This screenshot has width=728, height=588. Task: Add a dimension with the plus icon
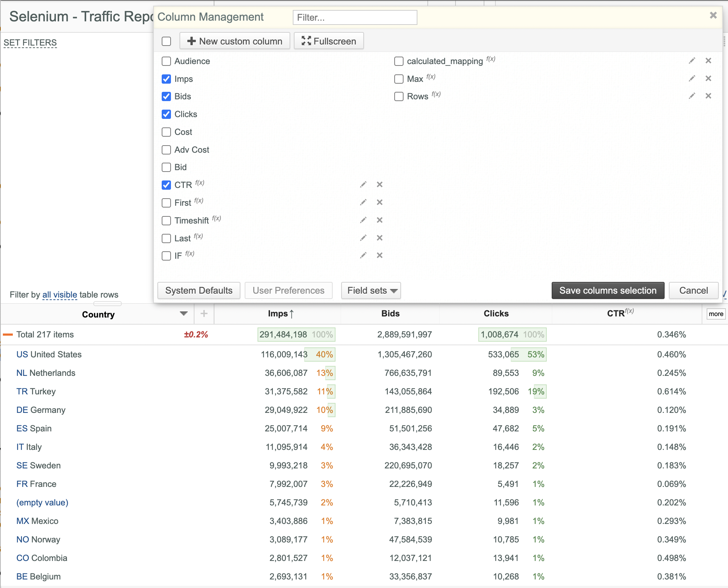click(x=204, y=314)
